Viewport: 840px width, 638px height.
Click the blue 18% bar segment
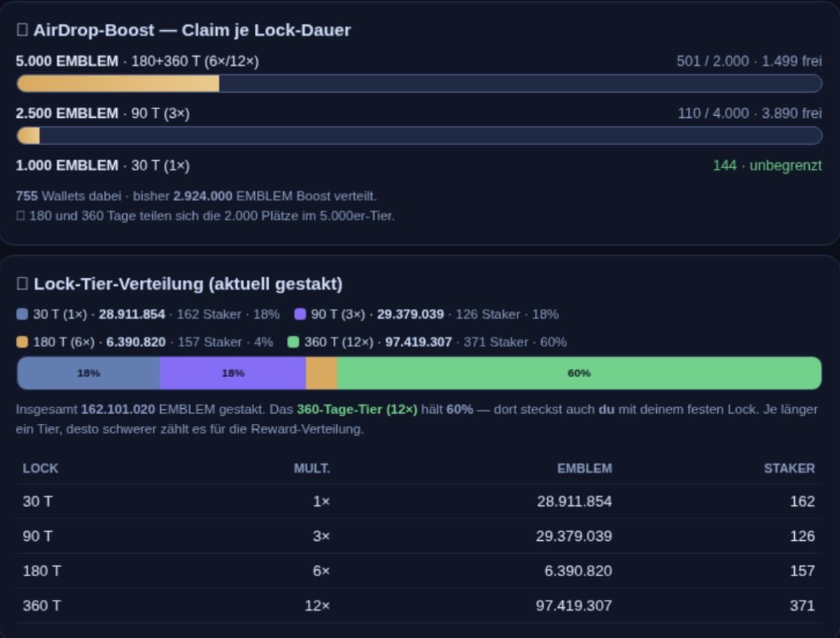(88, 373)
